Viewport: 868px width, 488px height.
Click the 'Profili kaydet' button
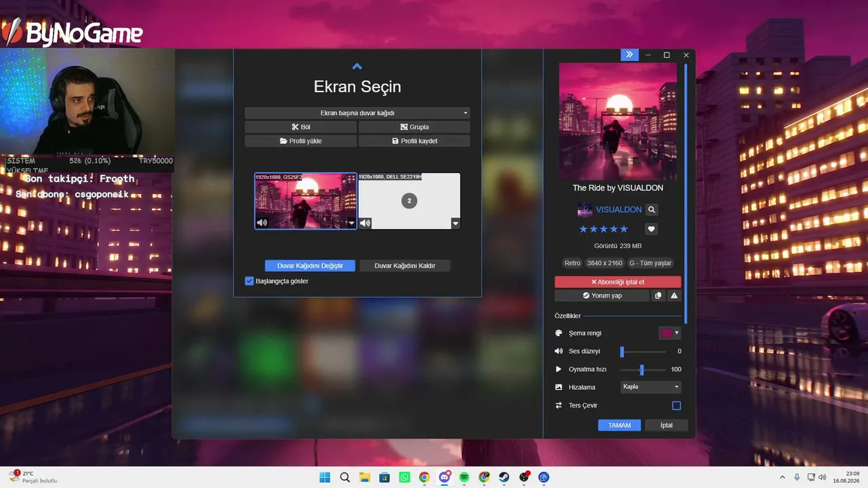coord(414,141)
